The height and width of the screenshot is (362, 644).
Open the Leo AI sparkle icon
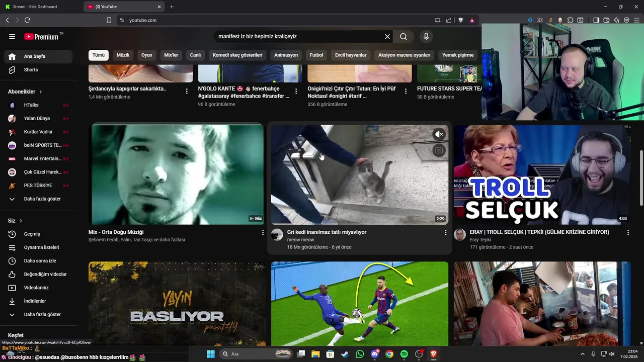coord(616,20)
